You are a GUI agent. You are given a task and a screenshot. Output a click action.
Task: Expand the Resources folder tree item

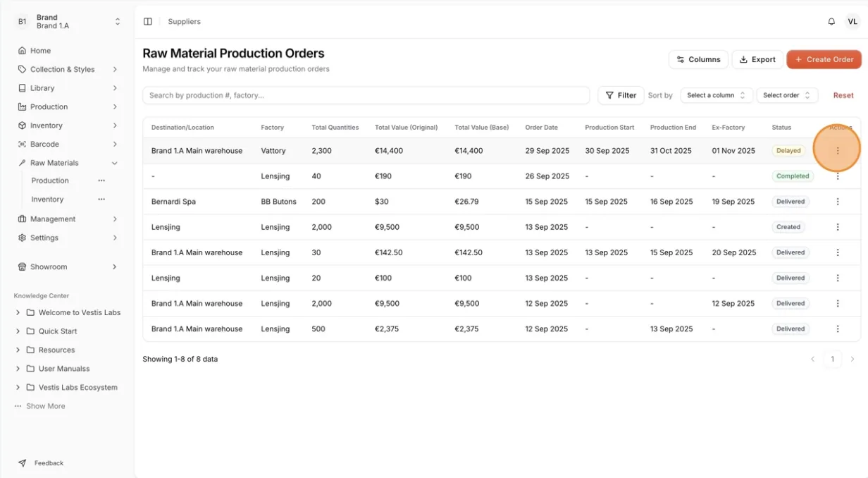point(18,350)
